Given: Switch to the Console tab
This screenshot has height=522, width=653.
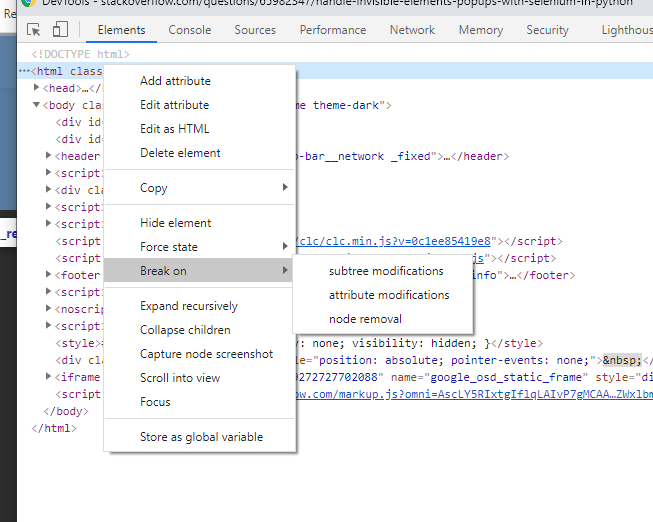Looking at the screenshot, I should click(189, 30).
